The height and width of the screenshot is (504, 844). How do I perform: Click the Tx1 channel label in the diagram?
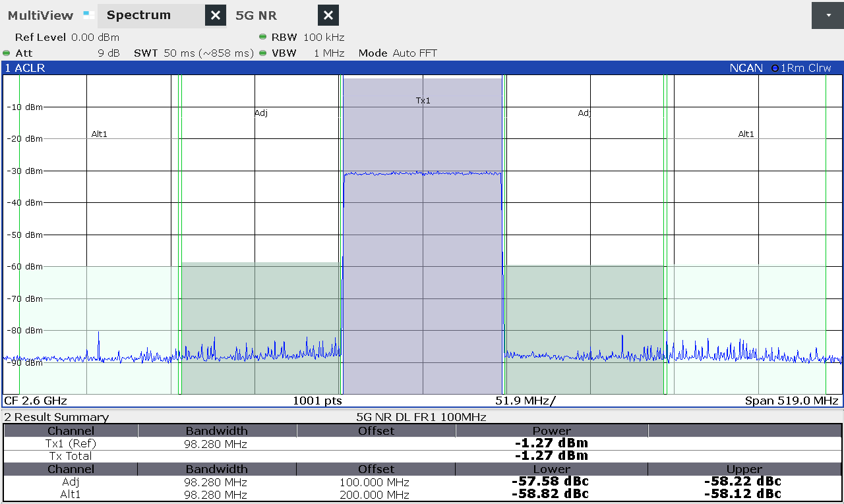[x=423, y=101]
